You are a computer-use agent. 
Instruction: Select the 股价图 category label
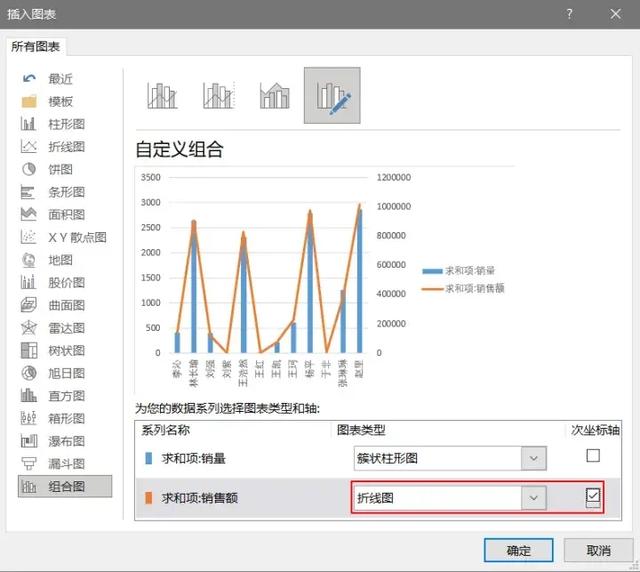(x=67, y=282)
